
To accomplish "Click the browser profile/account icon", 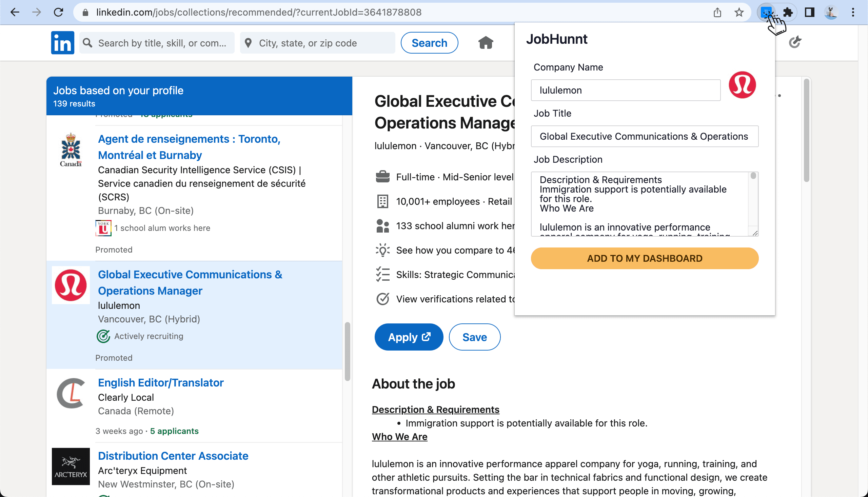I will pos(830,12).
